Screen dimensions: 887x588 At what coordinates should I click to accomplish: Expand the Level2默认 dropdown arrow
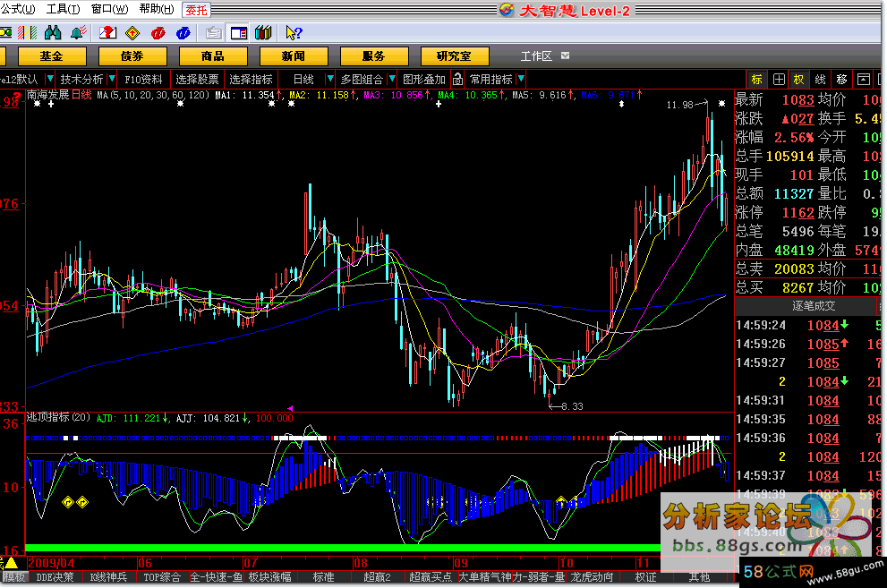point(50,79)
